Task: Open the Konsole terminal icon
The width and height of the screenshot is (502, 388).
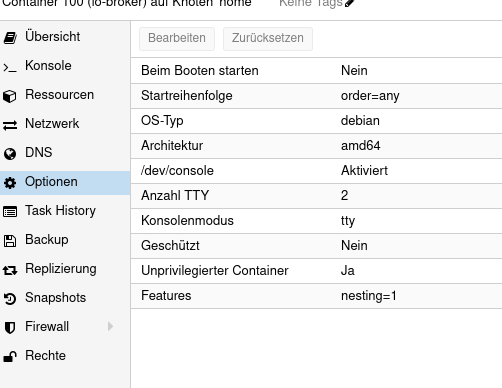Action: [x=10, y=68]
